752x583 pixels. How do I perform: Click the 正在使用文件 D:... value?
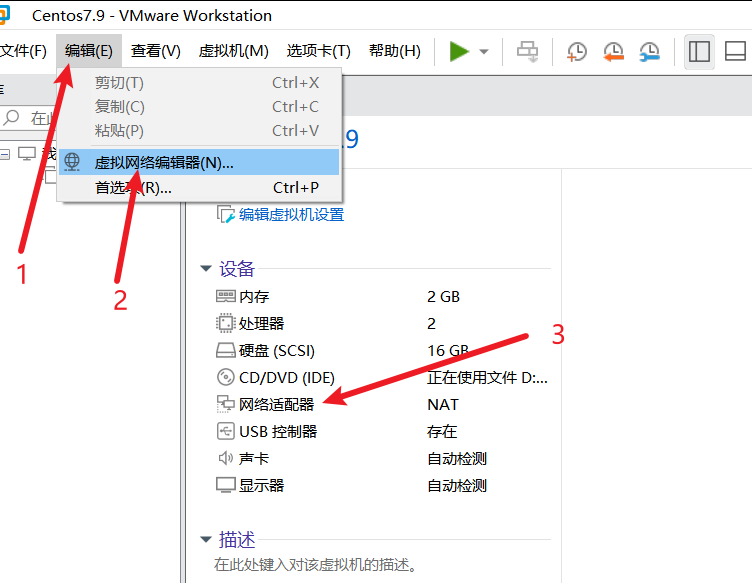click(487, 378)
